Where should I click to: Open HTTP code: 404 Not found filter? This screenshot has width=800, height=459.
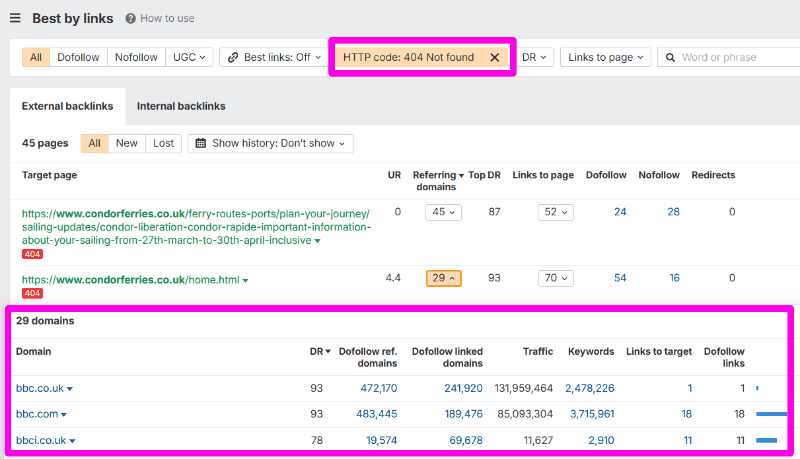coord(408,57)
